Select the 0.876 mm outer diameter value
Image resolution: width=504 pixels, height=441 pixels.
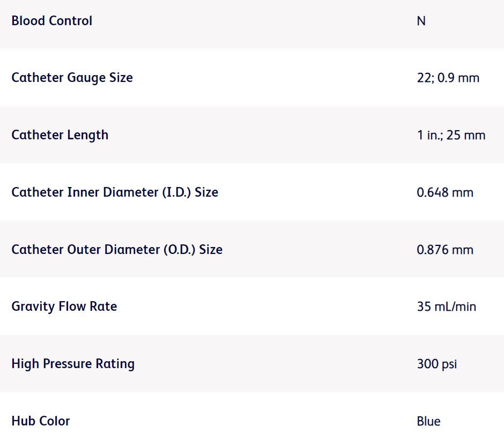tap(445, 250)
